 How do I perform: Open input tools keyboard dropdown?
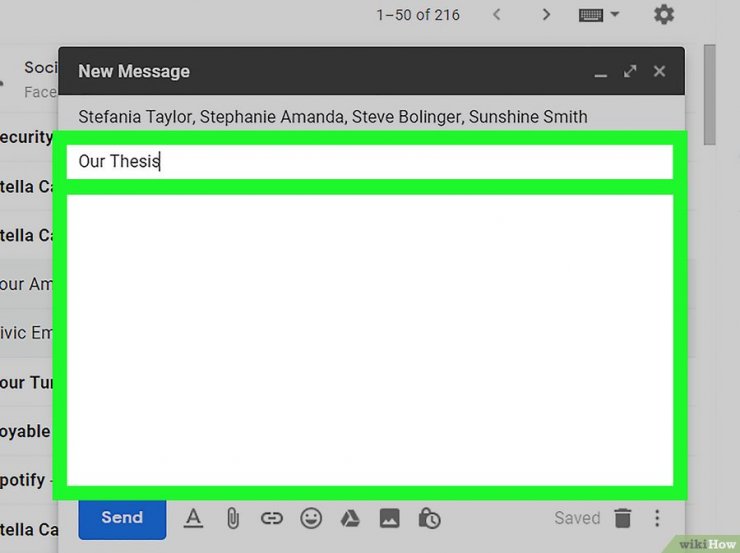[599, 15]
